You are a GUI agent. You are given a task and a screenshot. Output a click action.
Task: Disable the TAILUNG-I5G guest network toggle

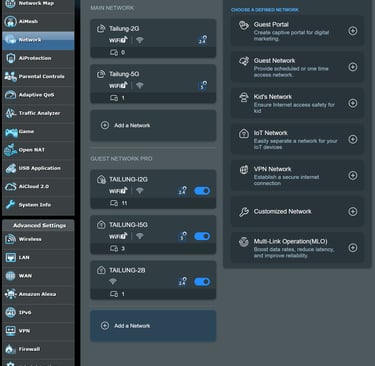point(202,236)
